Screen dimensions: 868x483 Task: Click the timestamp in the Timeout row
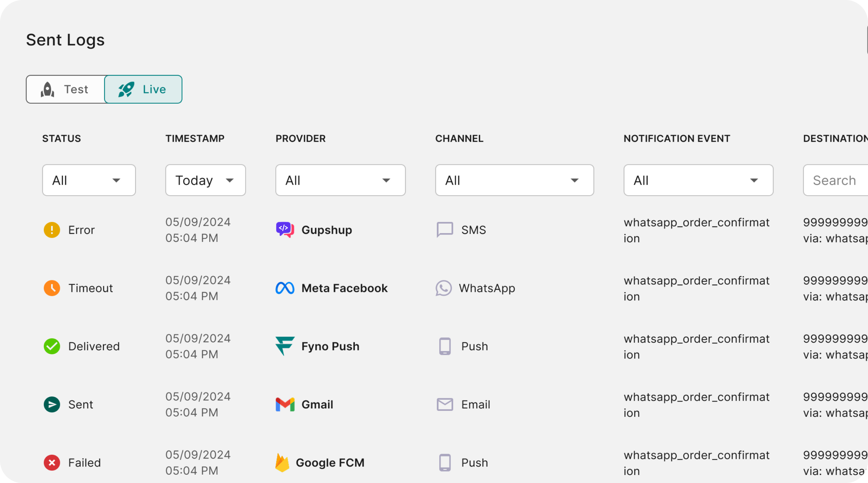[x=198, y=288]
